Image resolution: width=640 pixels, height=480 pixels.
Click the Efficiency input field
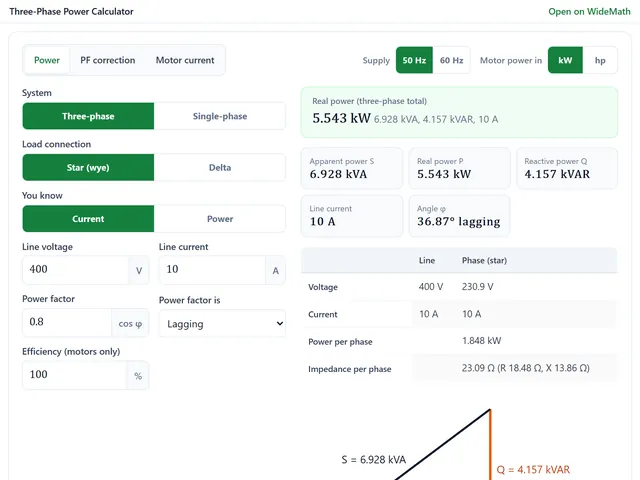tap(75, 375)
